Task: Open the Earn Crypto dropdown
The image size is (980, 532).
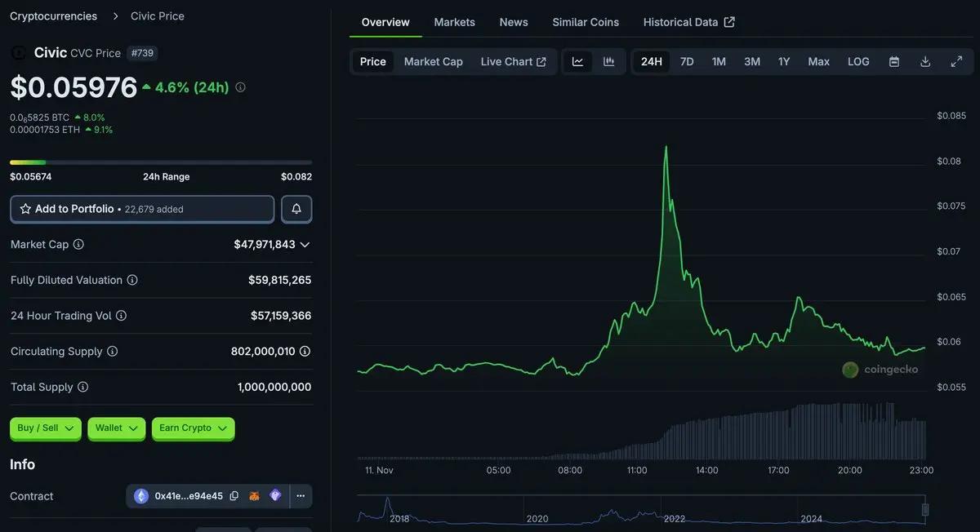Action: pyautogui.click(x=194, y=428)
